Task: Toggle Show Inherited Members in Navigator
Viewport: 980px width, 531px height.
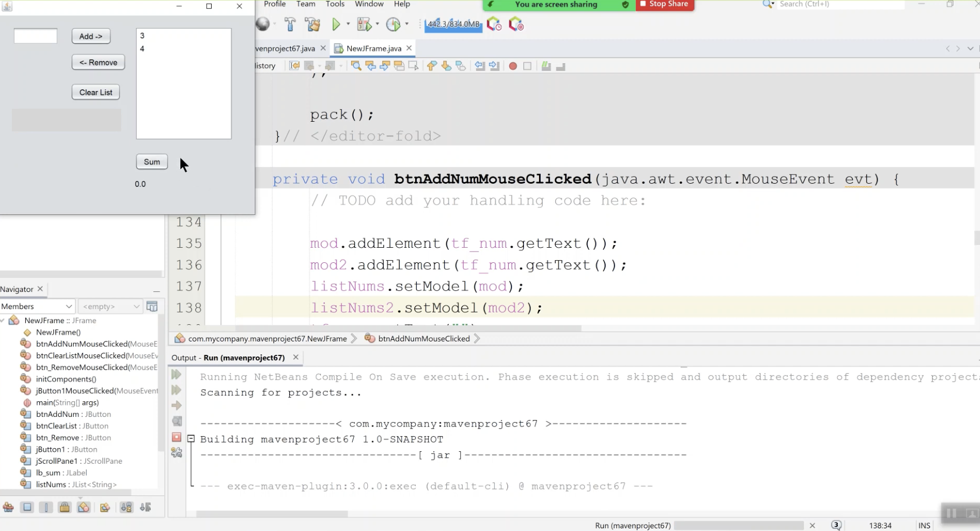Action: click(x=9, y=507)
